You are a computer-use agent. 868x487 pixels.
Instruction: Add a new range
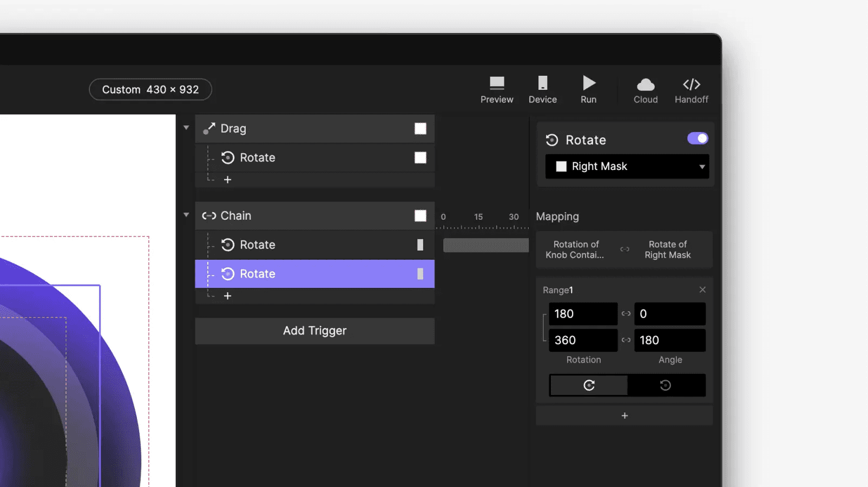[x=624, y=416]
